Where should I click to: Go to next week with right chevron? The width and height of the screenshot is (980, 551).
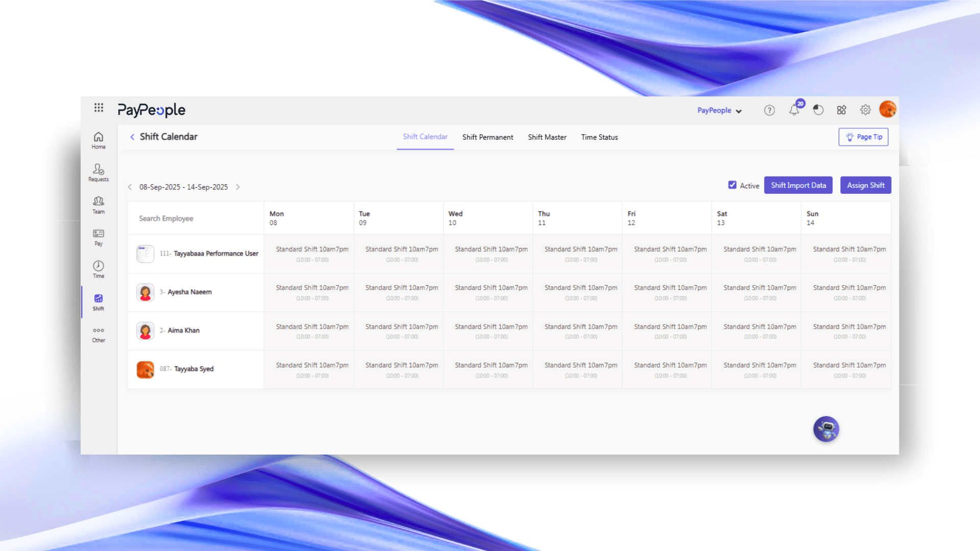coord(238,187)
